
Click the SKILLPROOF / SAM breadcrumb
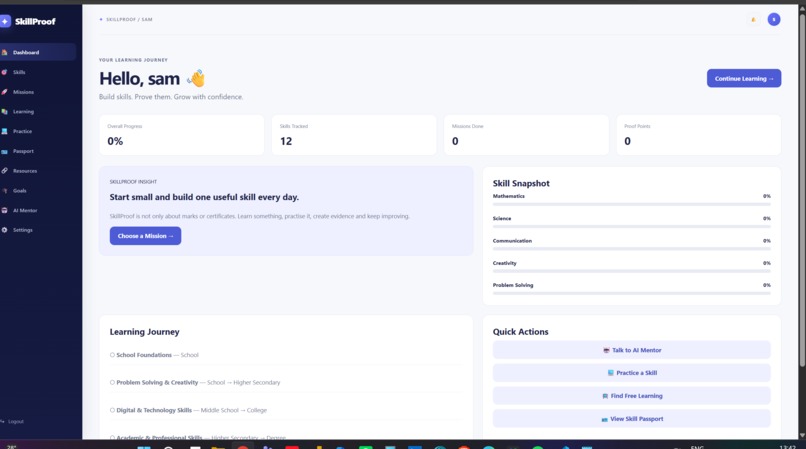(x=129, y=20)
